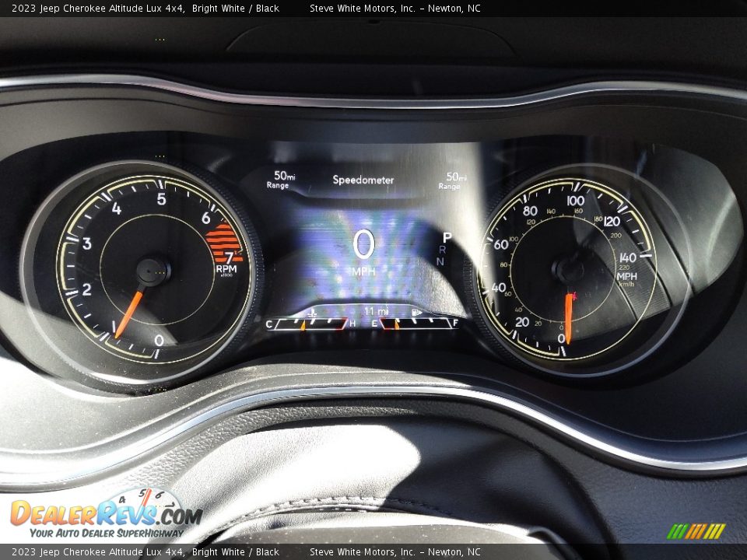Click the "N" gear indicator
The width and height of the screenshot is (747, 560).
(440, 261)
